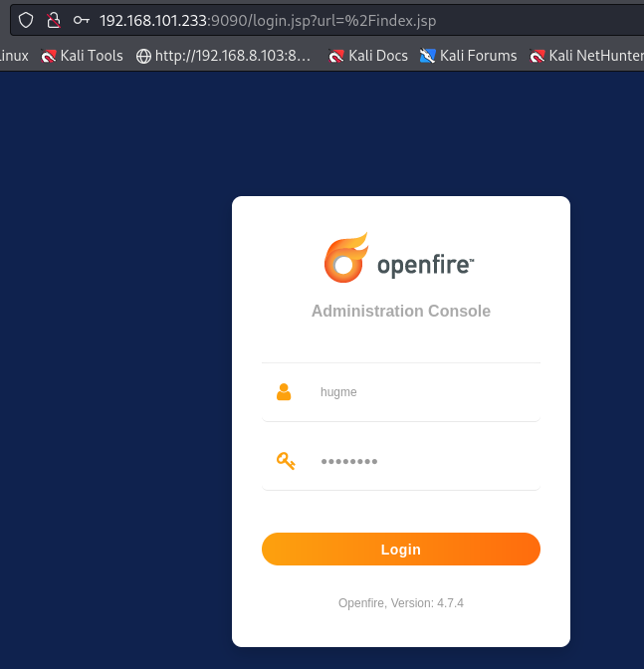Screen dimensions: 644x669
Task: Click the Openfire, Version: 4.7.4 text
Action: click(401, 603)
